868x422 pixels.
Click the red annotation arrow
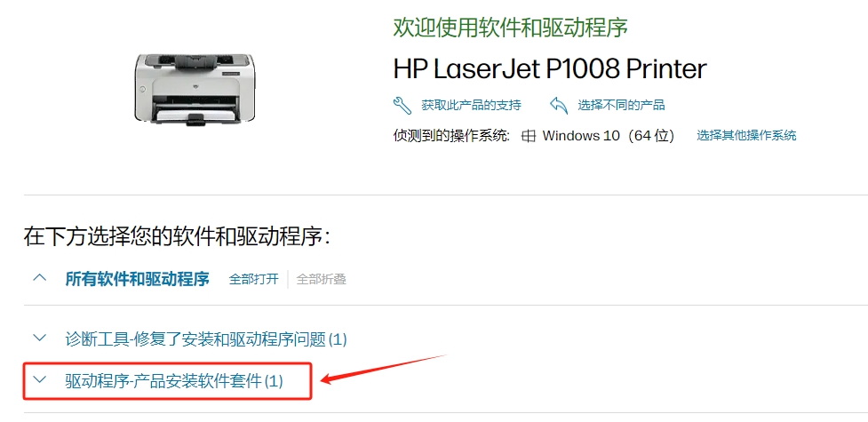click(x=384, y=369)
